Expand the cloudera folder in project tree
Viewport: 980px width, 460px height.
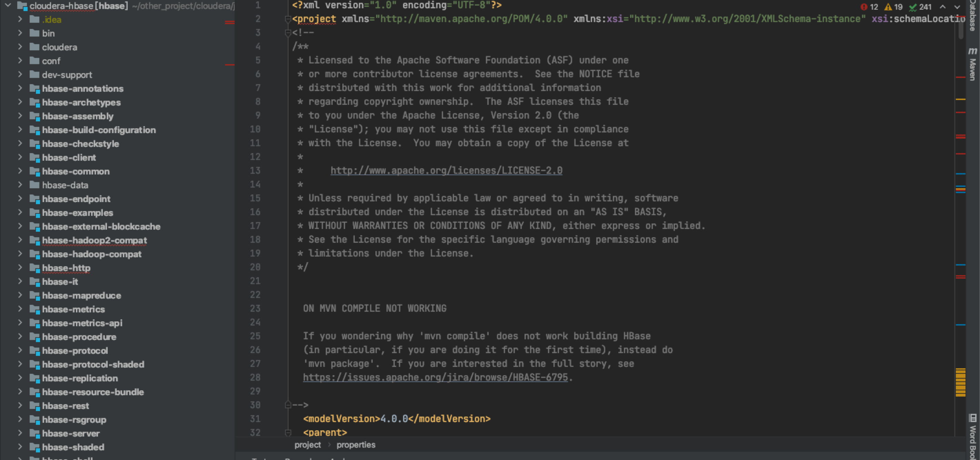(x=20, y=47)
